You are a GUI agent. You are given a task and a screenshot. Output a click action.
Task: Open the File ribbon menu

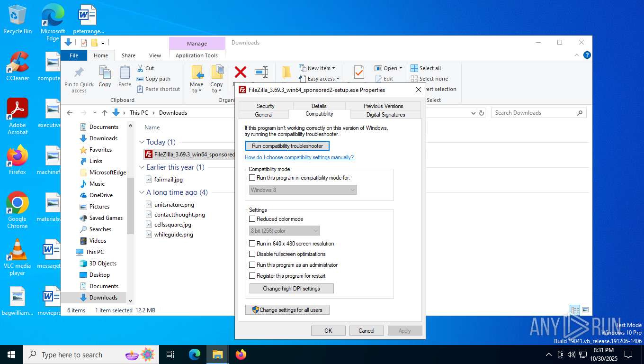[x=74, y=55]
